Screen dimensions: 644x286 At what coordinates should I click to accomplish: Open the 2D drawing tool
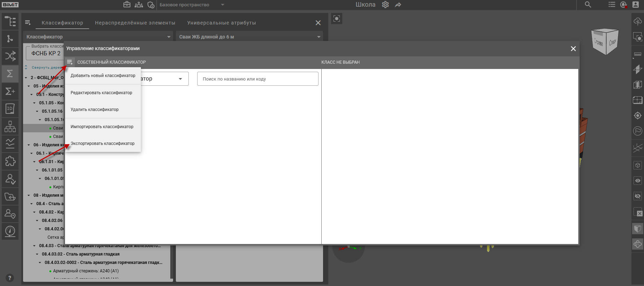coord(10,109)
